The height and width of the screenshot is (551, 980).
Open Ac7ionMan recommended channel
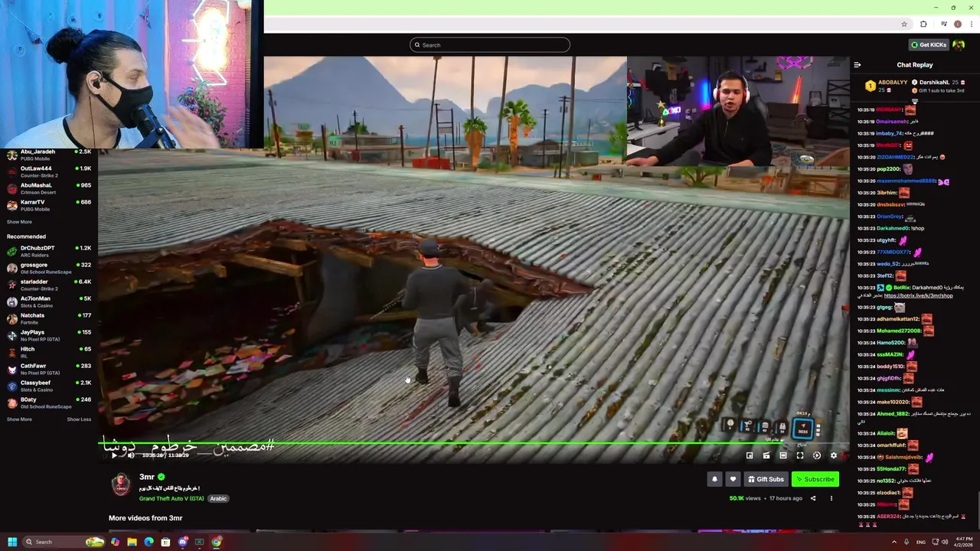49,302
